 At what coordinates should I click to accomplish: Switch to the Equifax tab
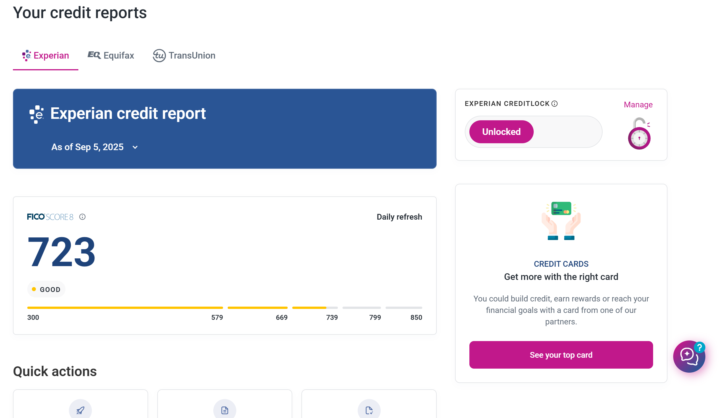click(111, 56)
